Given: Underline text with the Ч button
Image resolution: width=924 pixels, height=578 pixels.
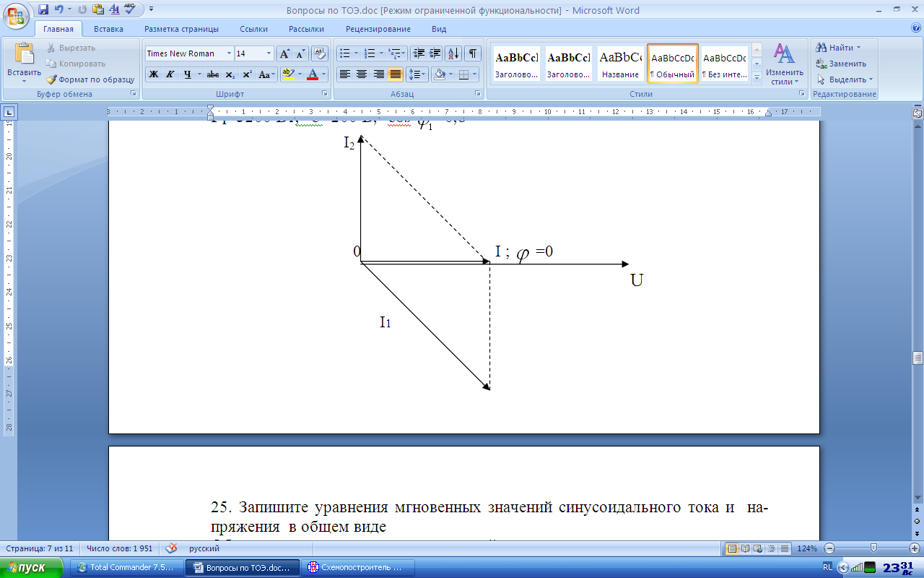Looking at the screenshot, I should point(187,74).
